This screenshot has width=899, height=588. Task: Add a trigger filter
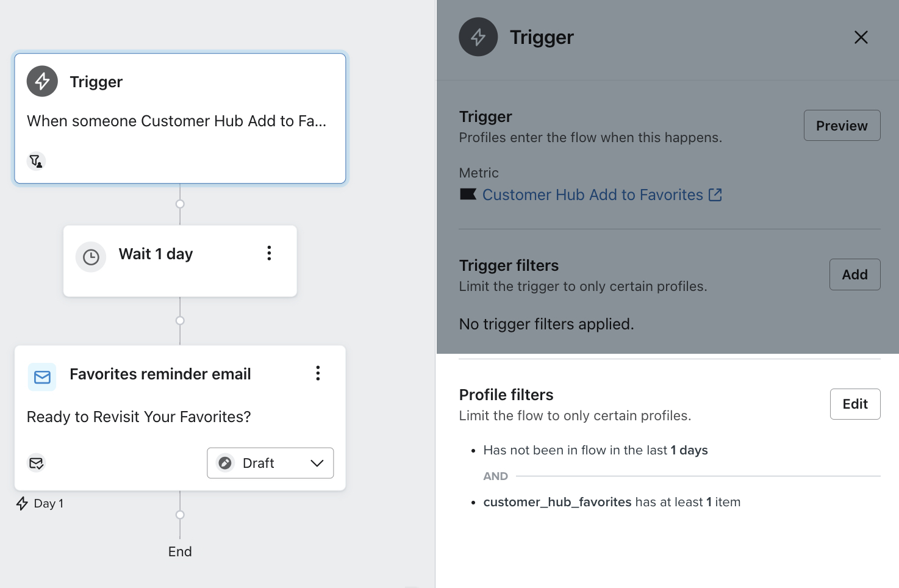(854, 274)
